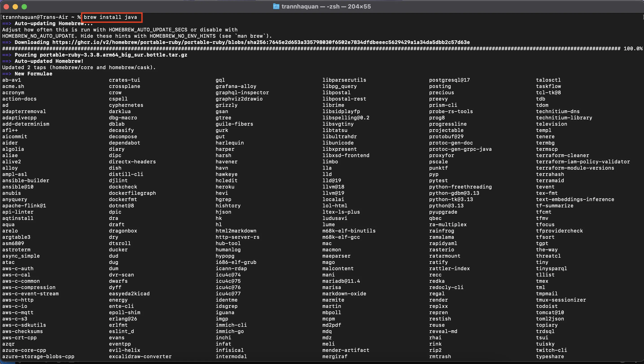Screen dimensions: 644x364
Task: Select the postgresql@17 formula name
Action: click(x=449, y=80)
